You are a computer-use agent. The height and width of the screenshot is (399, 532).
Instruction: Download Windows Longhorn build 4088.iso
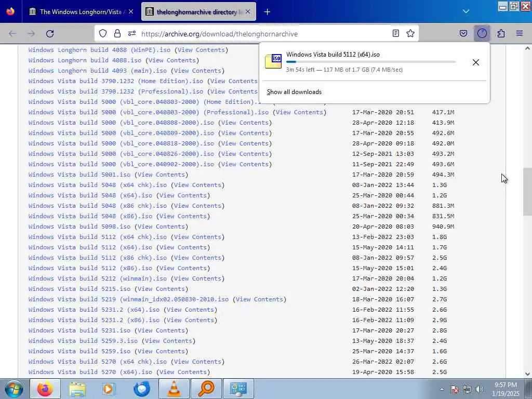[85, 60]
